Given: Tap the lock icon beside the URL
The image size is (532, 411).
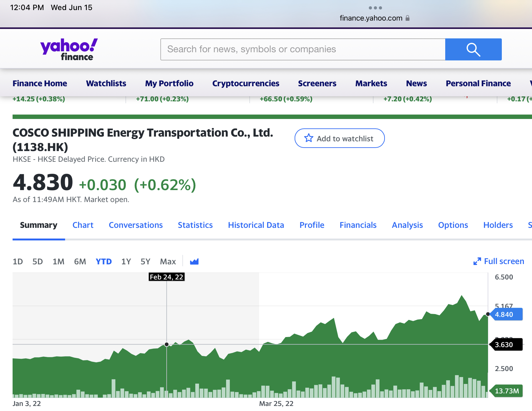Looking at the screenshot, I should click(x=407, y=18).
